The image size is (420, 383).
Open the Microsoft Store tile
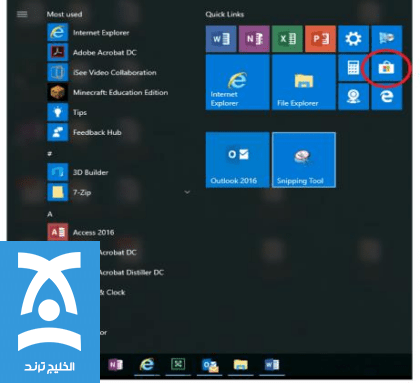(387, 68)
